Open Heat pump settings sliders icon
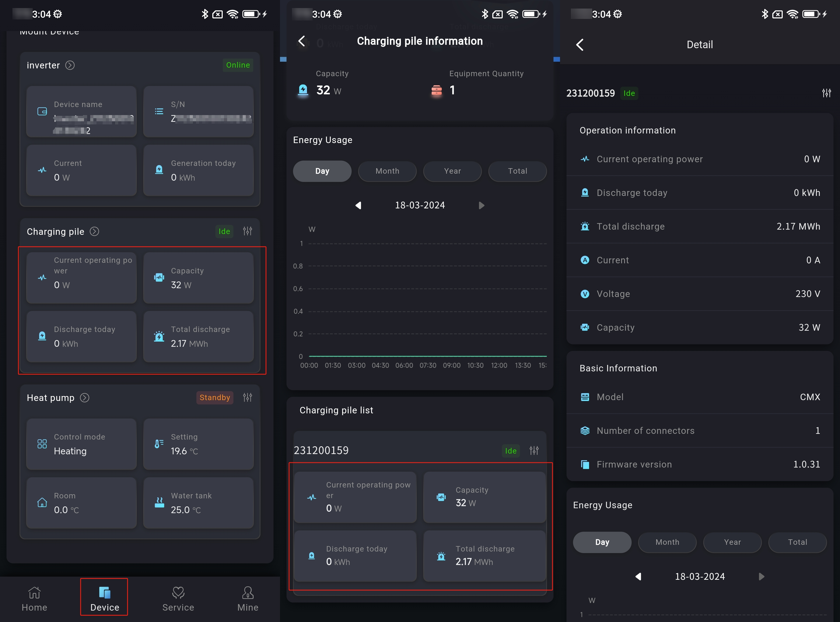Viewport: 840px width, 622px height. (x=248, y=397)
